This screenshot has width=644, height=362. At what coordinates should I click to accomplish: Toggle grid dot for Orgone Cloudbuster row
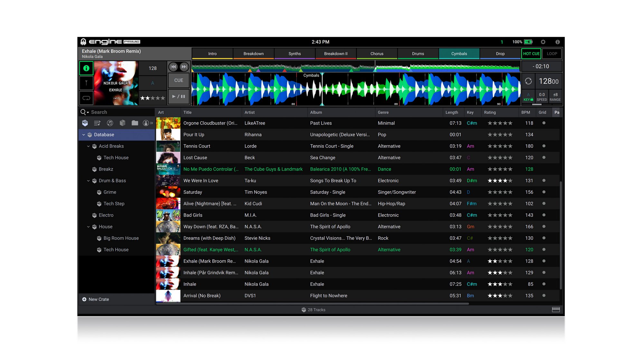[x=544, y=123]
